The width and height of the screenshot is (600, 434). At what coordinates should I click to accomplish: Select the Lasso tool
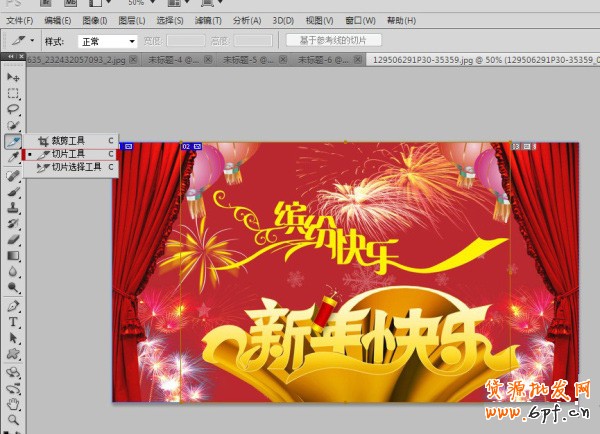(x=14, y=109)
